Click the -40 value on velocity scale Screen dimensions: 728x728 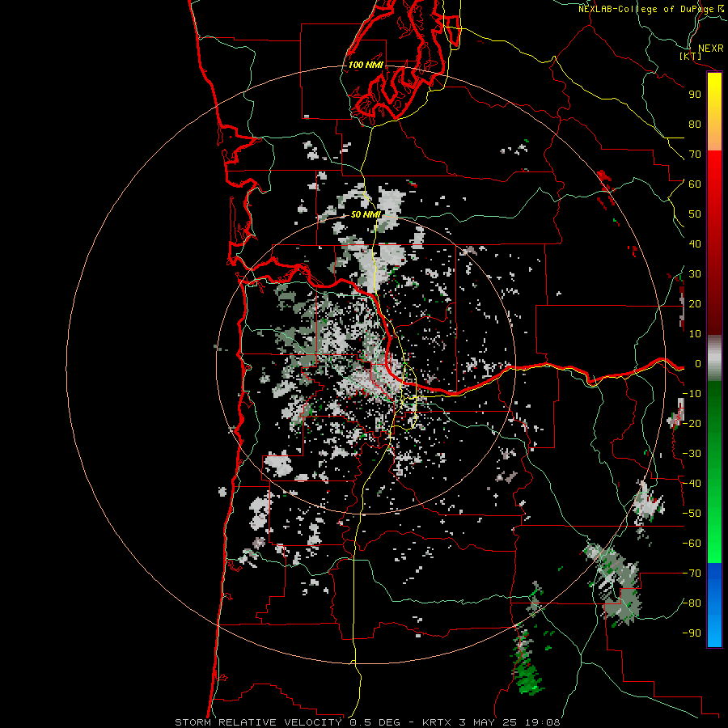point(692,484)
